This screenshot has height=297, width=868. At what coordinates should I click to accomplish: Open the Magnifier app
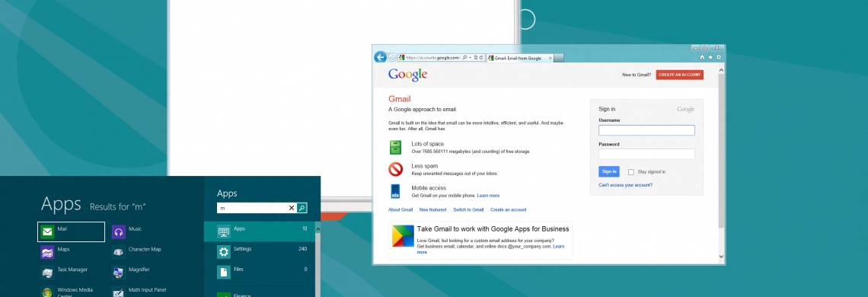coord(132,272)
